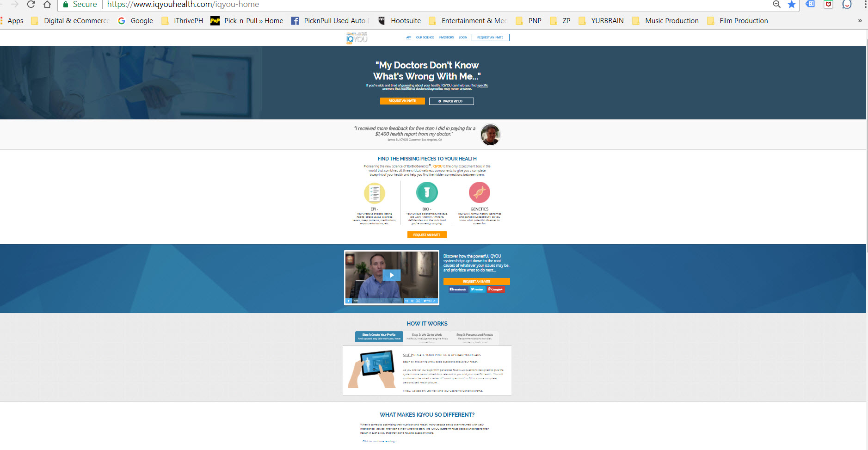This screenshot has width=868, height=450.
Task: Open the Chrome three-dot menu
Action: (865, 5)
